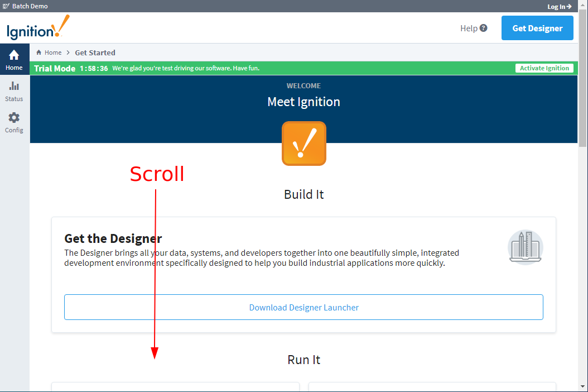This screenshot has width=588, height=392.
Task: Click Download Designer Launcher
Action: point(303,307)
